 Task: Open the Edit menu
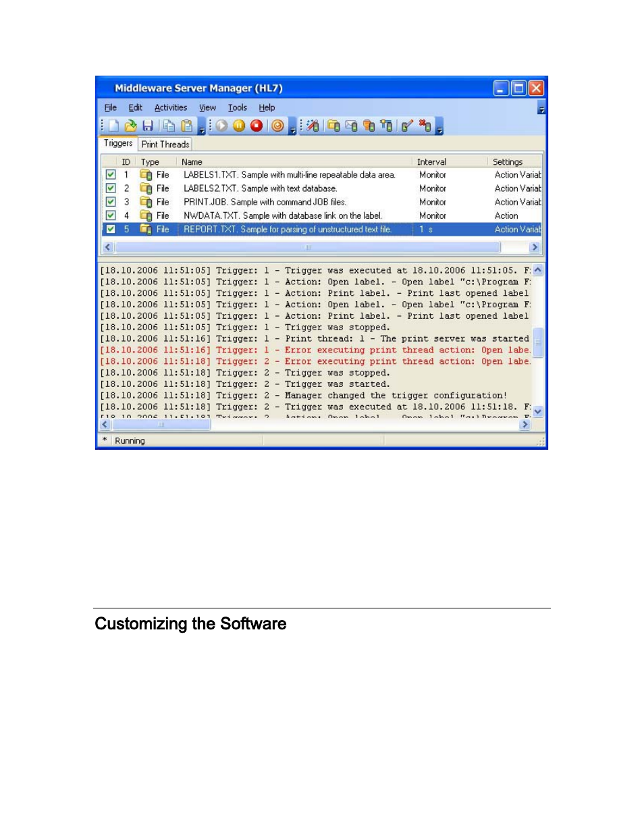(136, 107)
